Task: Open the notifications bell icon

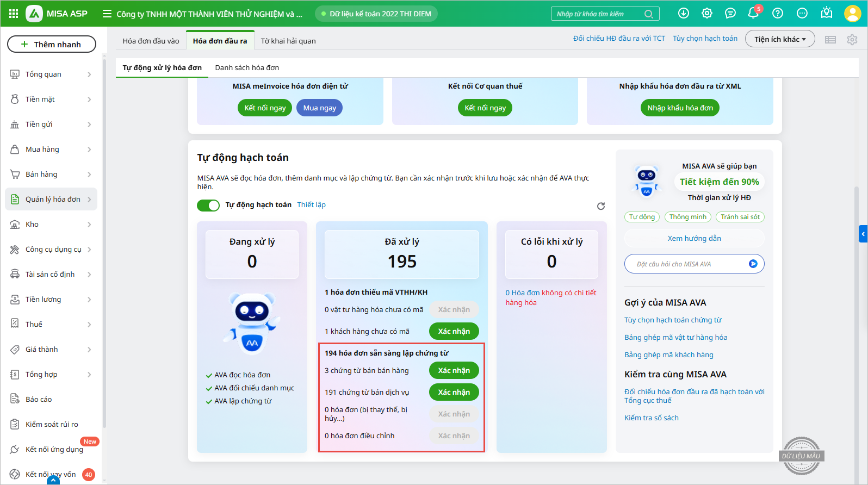Action: click(753, 13)
